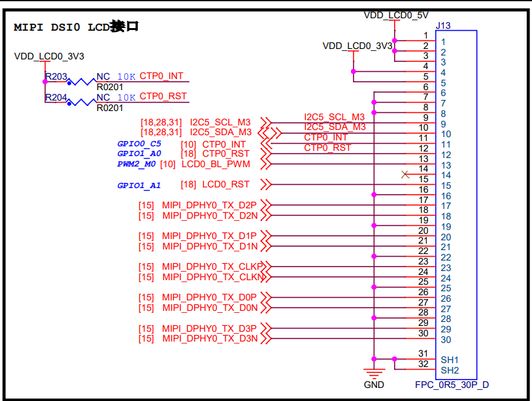Click the VDD_LCD0_3V3 label above R203
Screen dimensions: 532x401
point(49,56)
